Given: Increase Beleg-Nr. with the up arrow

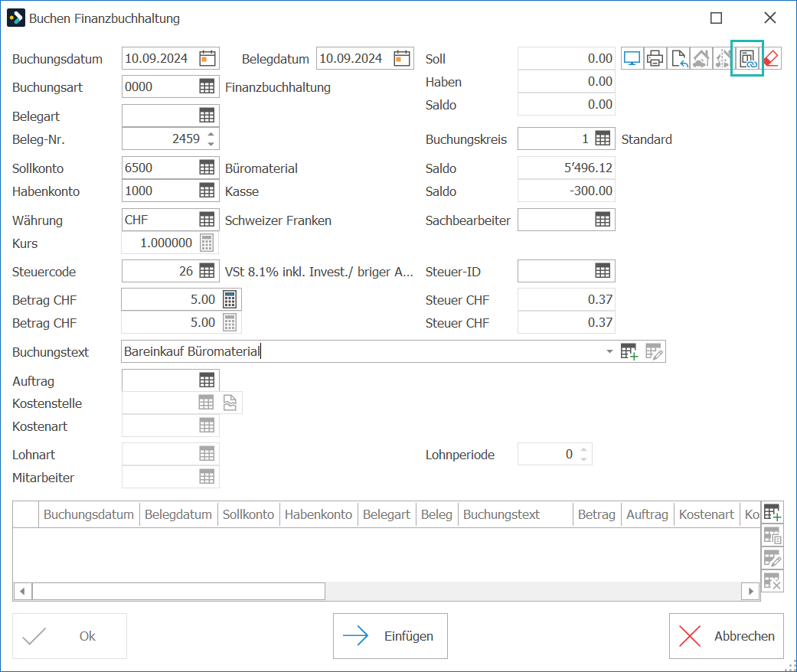Looking at the screenshot, I should pyautogui.click(x=211, y=134).
